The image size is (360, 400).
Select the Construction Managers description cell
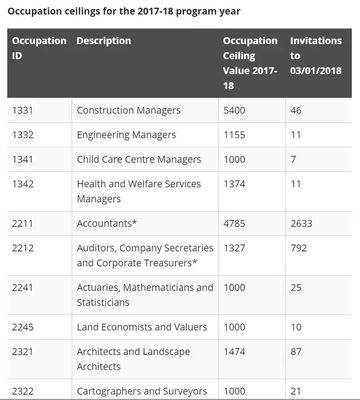(128, 110)
